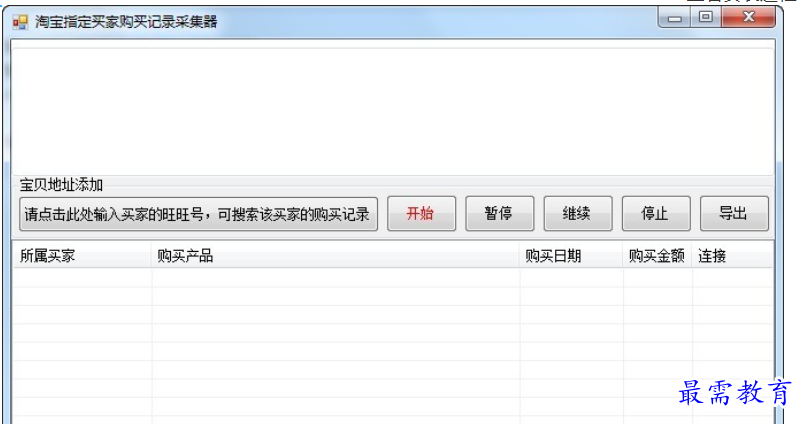
Task: Click the 连接 column header
Action: point(733,256)
